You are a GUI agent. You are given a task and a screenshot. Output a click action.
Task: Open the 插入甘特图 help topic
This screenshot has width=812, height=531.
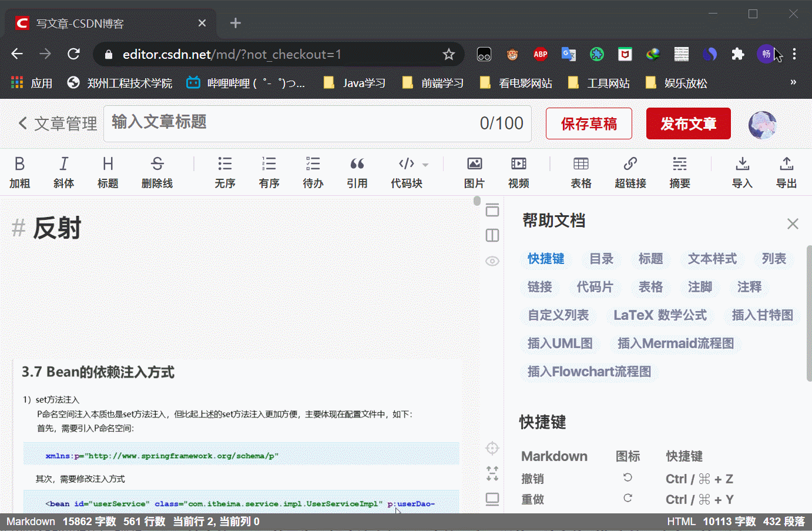[x=762, y=315]
